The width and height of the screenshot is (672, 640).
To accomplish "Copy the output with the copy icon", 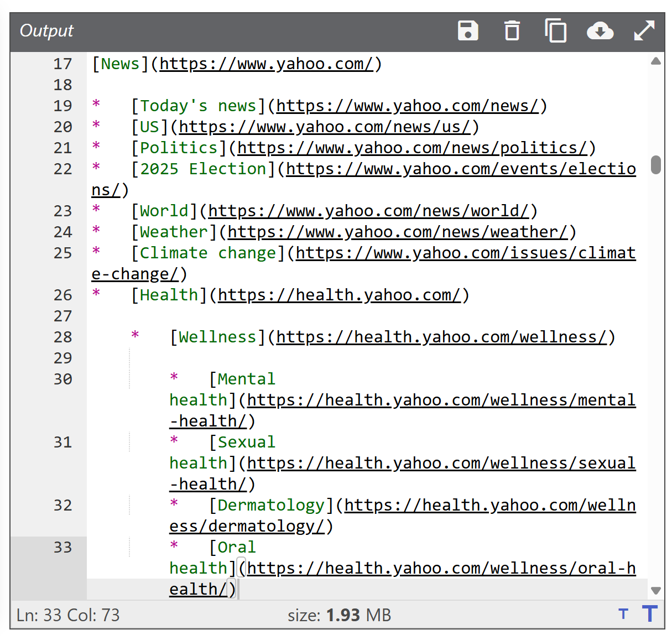I will pyautogui.click(x=555, y=31).
